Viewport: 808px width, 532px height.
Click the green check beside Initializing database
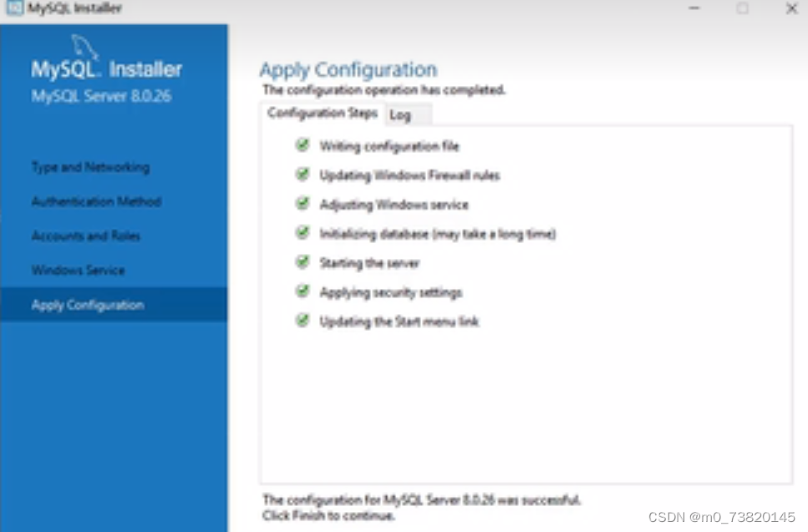[x=302, y=233]
